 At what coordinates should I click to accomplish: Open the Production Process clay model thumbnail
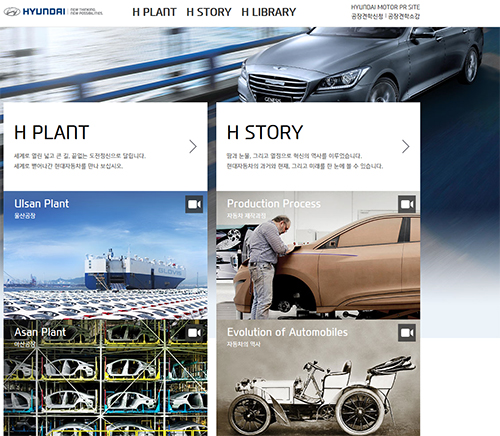pyautogui.click(x=318, y=255)
